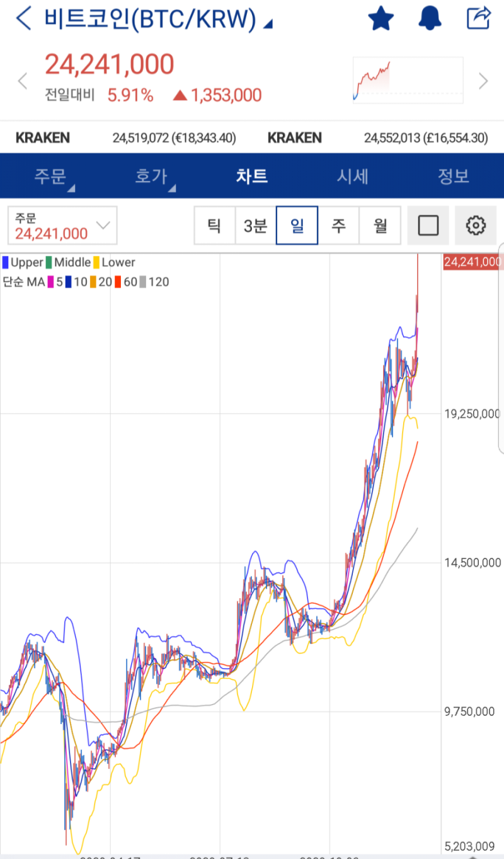Select the 일 daily chart interval
The image size is (504, 859).
coord(297,226)
